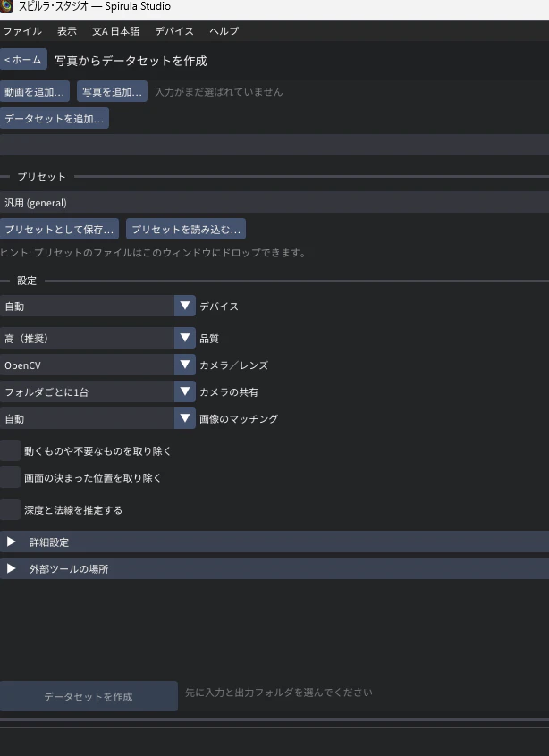Viewport: 549px width, 756px height.
Task: Click the 入力がまだ選ばれていません status text
Action: (218, 92)
